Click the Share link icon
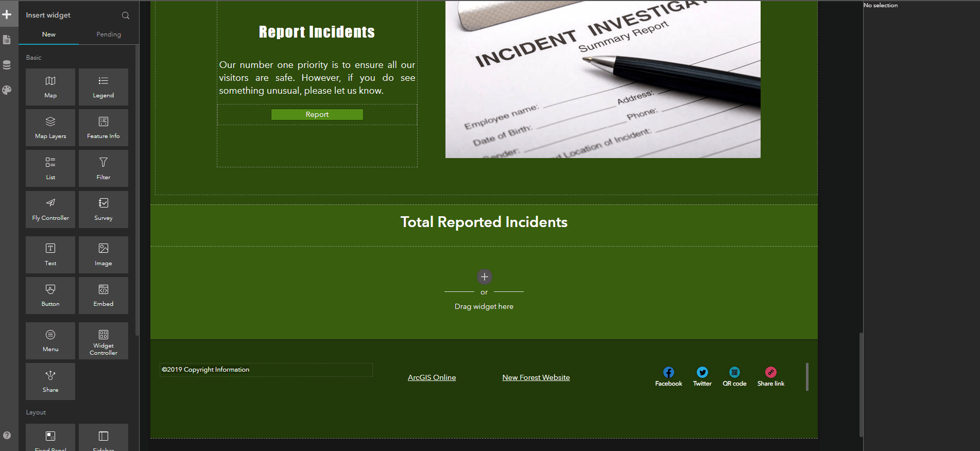This screenshot has width=980, height=451. click(771, 372)
